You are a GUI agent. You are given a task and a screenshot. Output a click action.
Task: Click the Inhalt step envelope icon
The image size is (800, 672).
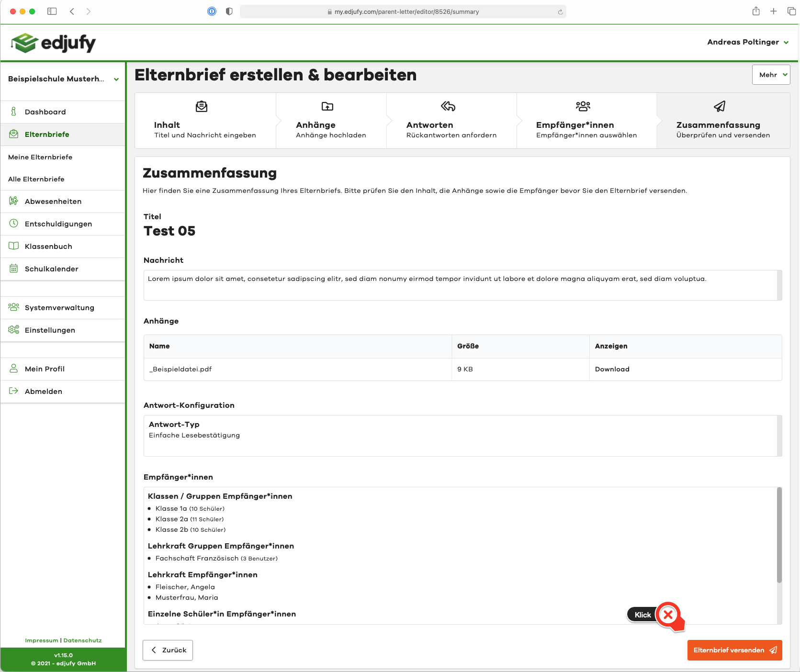pos(202,106)
